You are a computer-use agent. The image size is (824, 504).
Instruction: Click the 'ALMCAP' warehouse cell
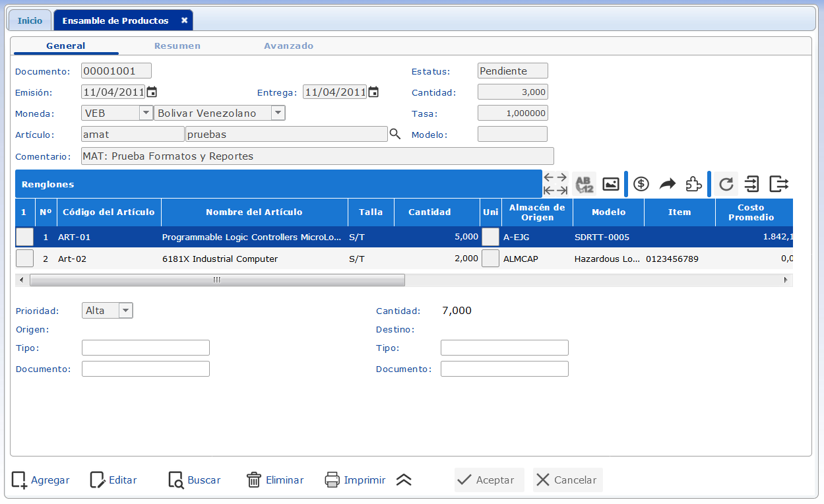[538, 259]
